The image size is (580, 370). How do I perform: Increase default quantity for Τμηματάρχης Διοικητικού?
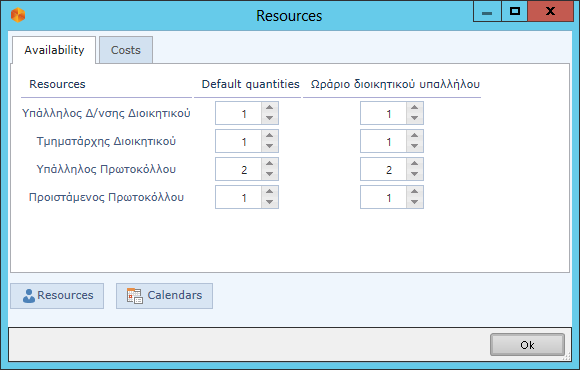(270, 136)
